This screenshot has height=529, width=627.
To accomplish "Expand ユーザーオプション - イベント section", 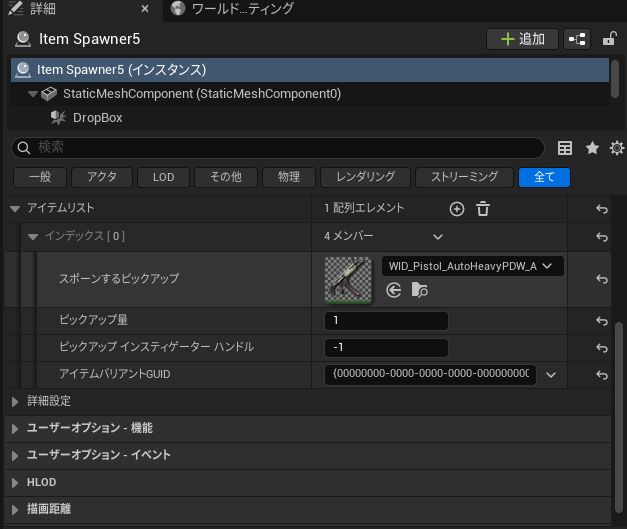I will 15,456.
